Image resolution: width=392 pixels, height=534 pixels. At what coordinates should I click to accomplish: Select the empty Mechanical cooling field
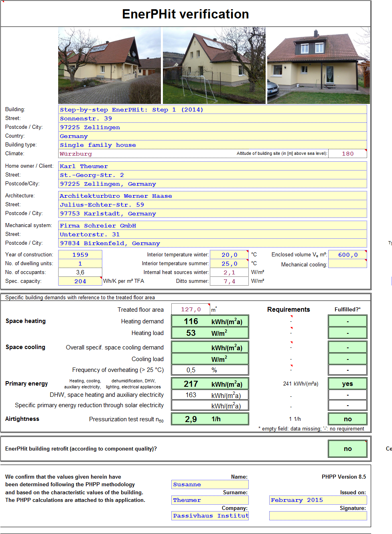347,264
